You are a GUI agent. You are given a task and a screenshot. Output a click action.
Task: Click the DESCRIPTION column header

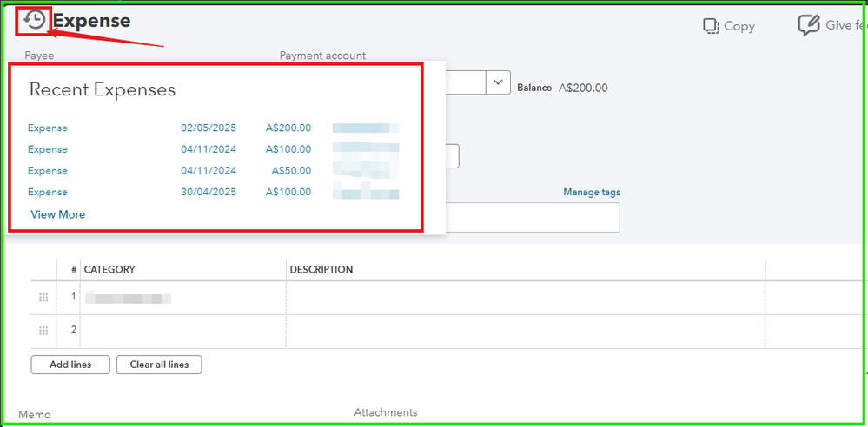click(321, 269)
